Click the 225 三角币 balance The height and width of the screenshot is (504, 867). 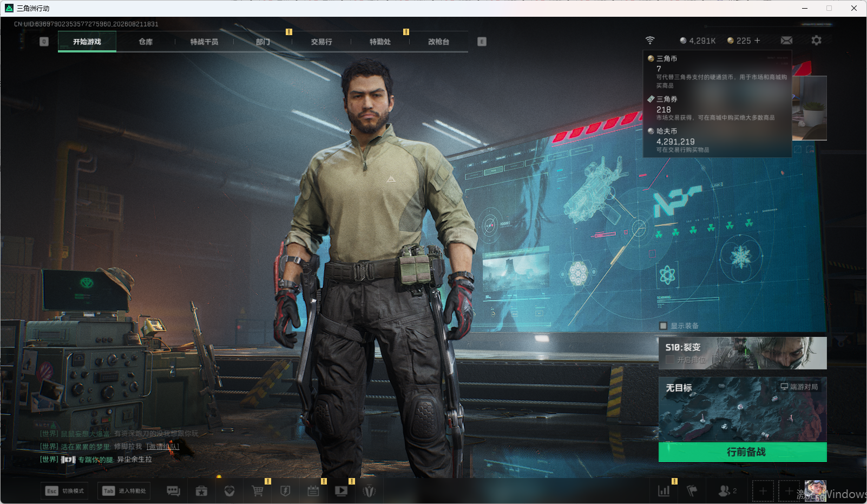pyautogui.click(x=739, y=41)
